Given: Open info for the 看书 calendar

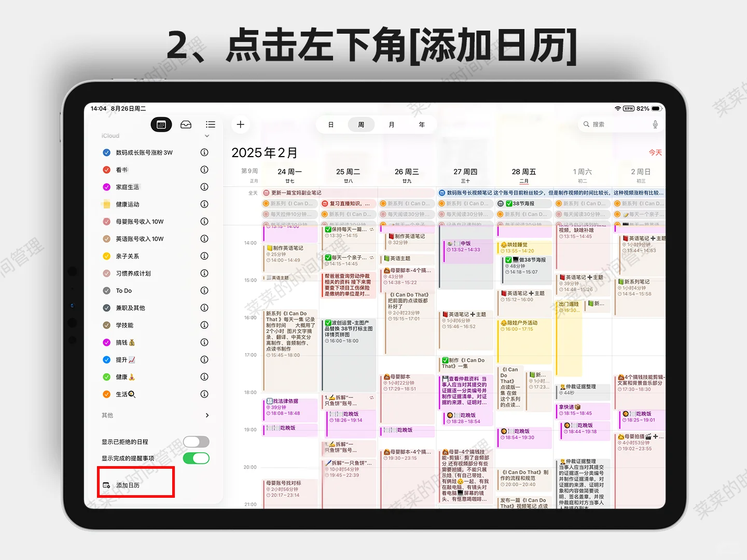Looking at the screenshot, I should (204, 170).
